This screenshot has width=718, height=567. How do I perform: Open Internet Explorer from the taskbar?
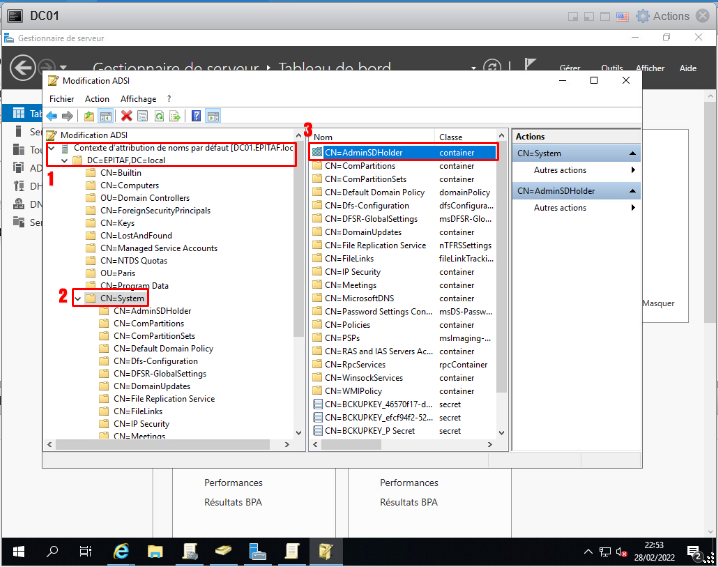121,551
